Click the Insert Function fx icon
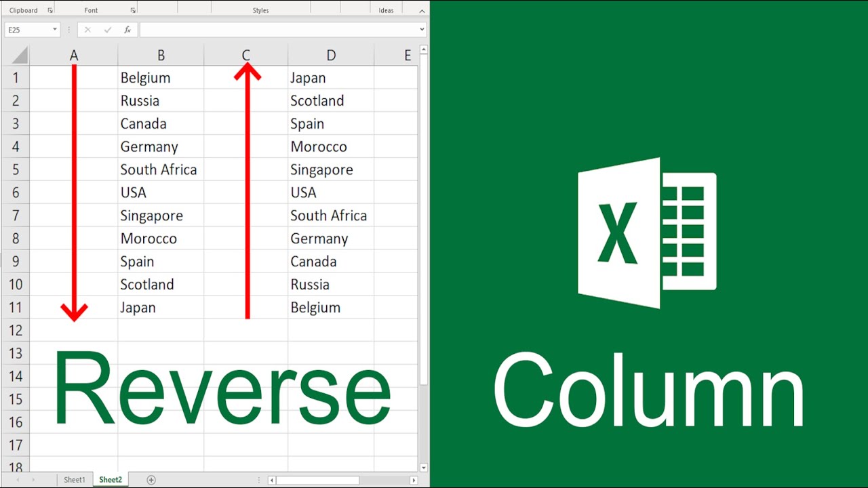Image resolution: width=868 pixels, height=488 pixels. 127,30
